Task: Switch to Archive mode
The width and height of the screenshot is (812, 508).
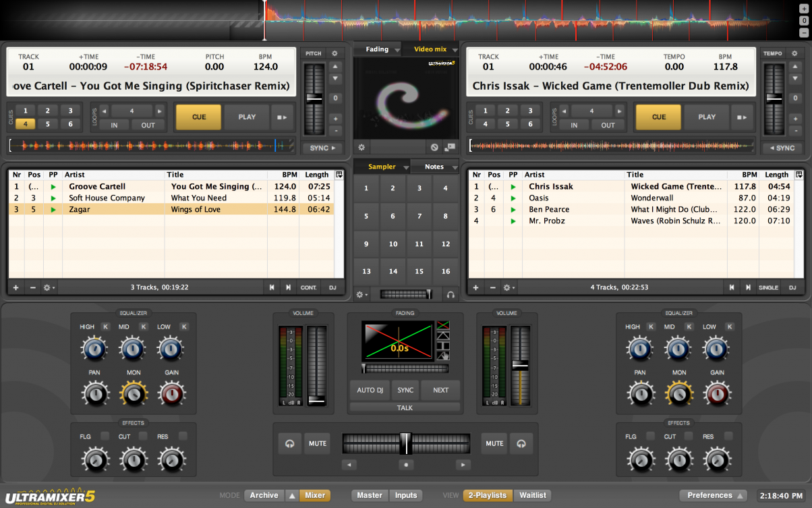Action: 264,495
